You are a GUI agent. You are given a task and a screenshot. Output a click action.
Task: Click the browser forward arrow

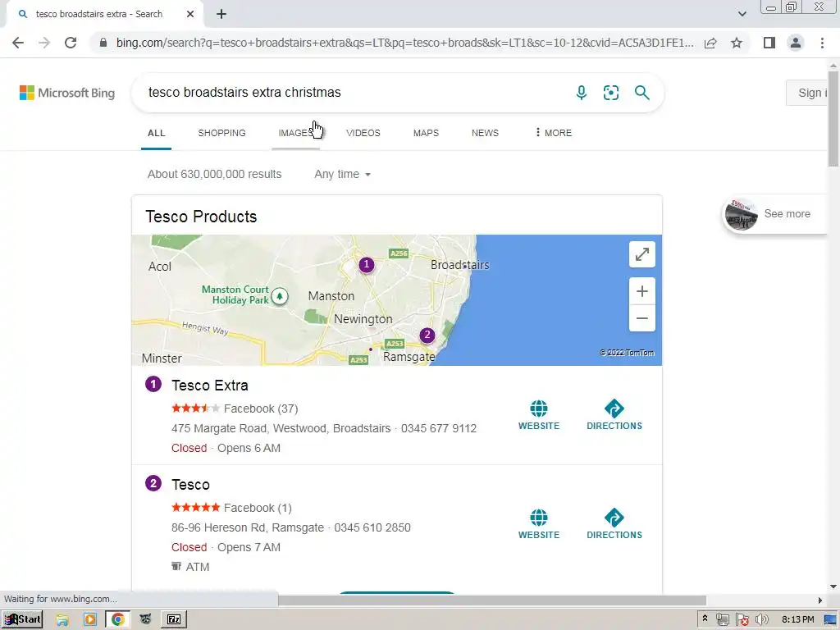tap(44, 43)
